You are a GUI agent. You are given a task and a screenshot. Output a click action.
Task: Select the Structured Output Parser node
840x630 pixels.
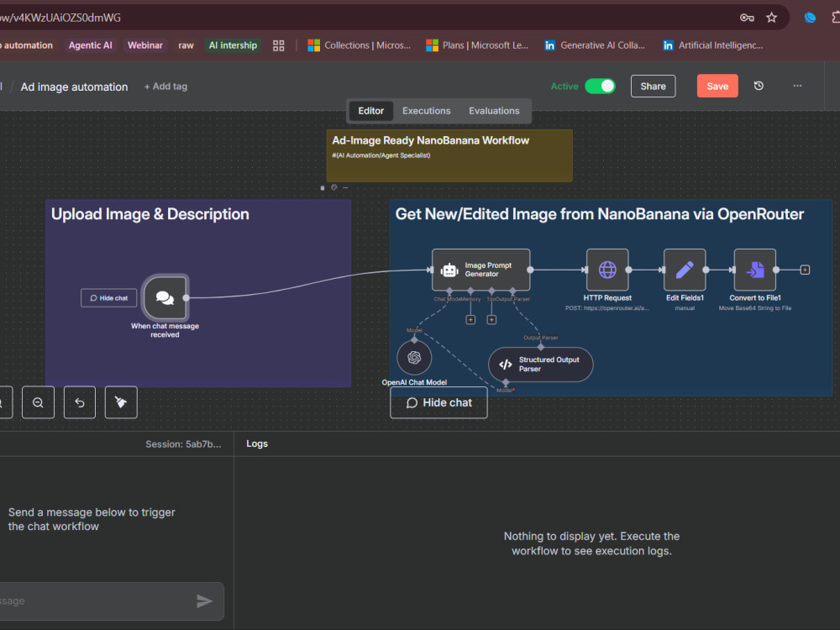(x=540, y=365)
